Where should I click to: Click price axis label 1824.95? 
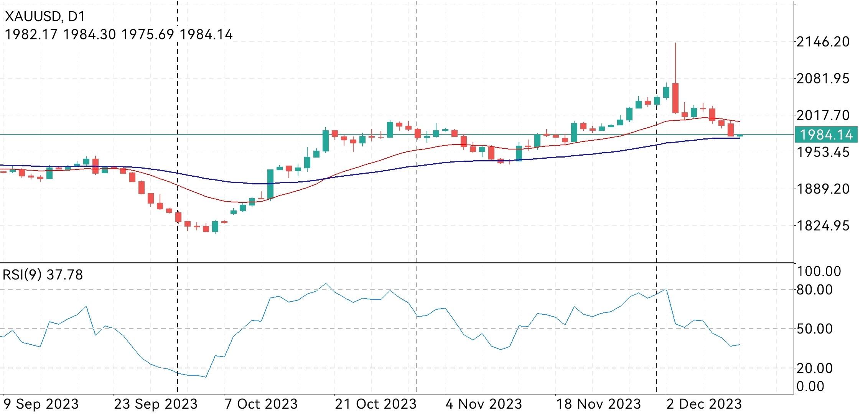(823, 226)
